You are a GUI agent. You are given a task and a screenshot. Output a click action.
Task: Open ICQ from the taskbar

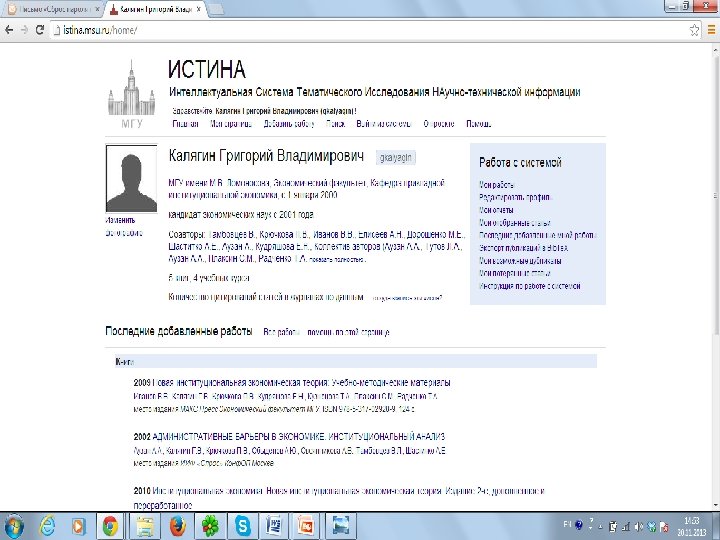pyautogui.click(x=211, y=526)
